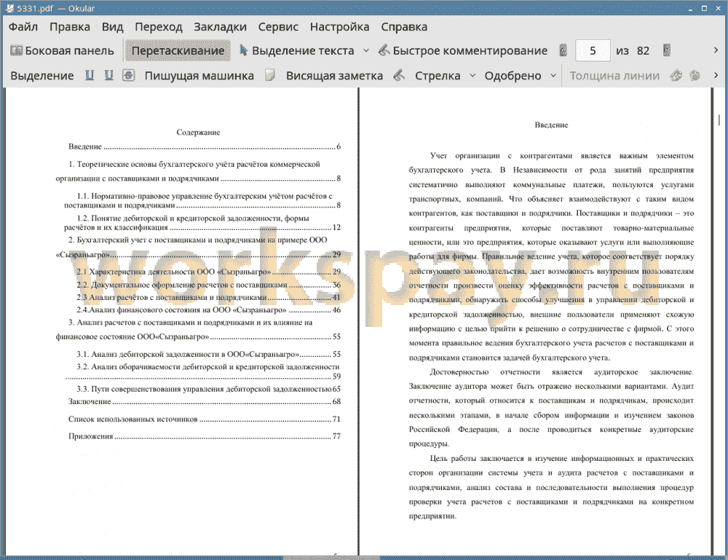
Task: Click the contents entry 'Заключение'
Action: (205, 402)
